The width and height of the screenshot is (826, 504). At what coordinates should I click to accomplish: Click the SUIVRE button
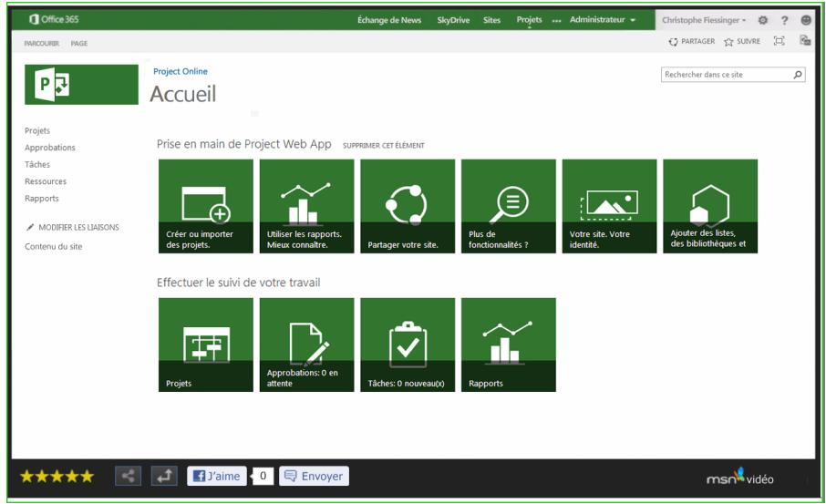[742, 41]
